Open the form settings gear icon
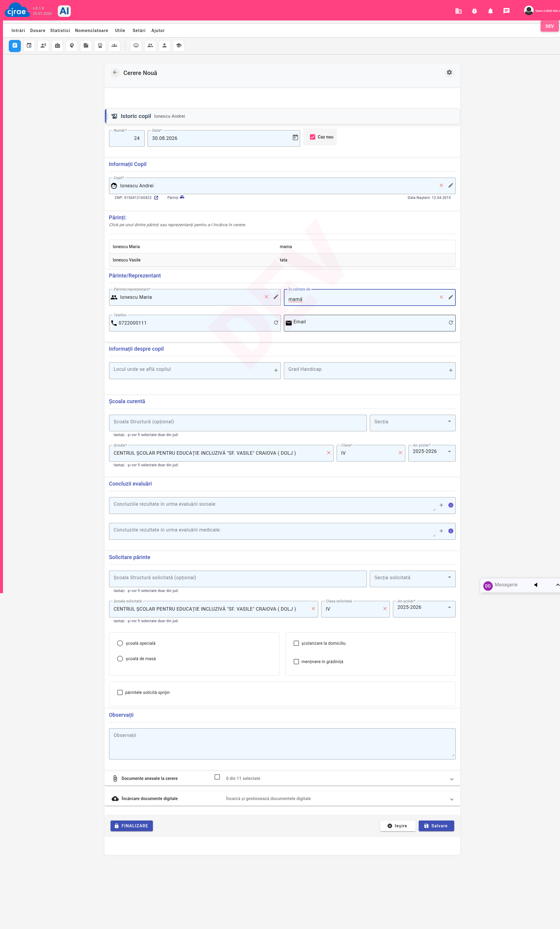Image resolution: width=560 pixels, height=929 pixels. click(x=449, y=72)
